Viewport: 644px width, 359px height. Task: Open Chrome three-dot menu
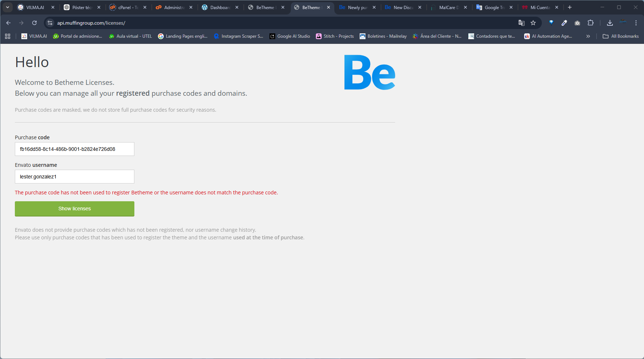click(636, 23)
